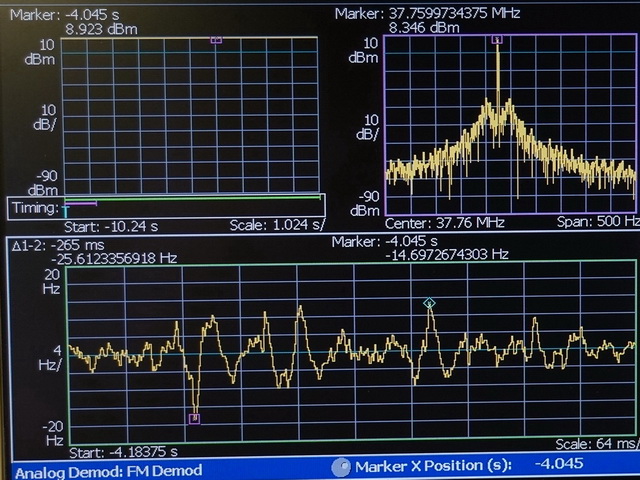640x480 pixels.
Task: Click the Scale: 64 ms/ readout
Action: click(x=596, y=444)
